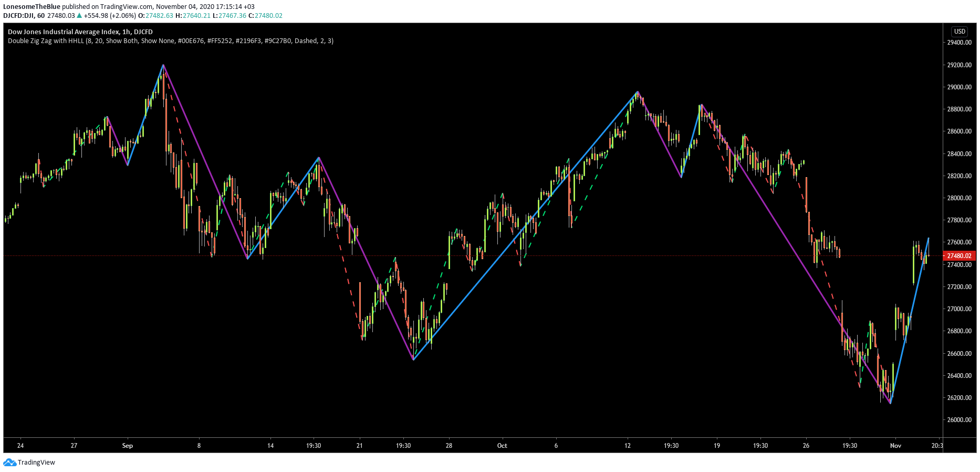Click the 28400.00 price axis label
The image size is (980, 472).
click(x=959, y=154)
